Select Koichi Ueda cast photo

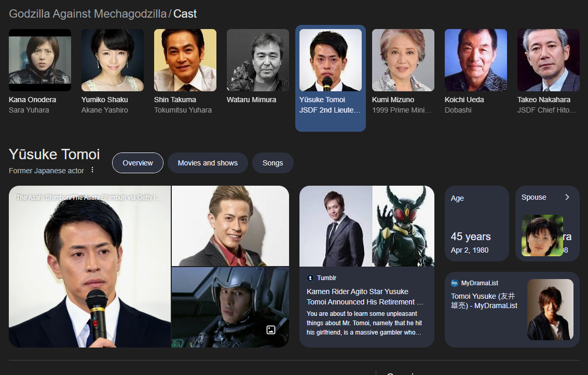(x=476, y=60)
